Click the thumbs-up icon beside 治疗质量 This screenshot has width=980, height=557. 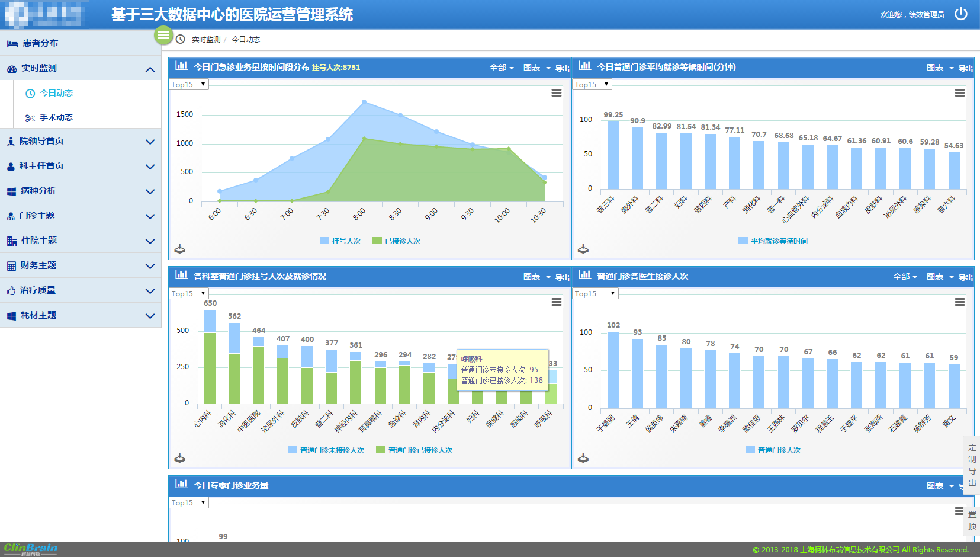click(11, 291)
